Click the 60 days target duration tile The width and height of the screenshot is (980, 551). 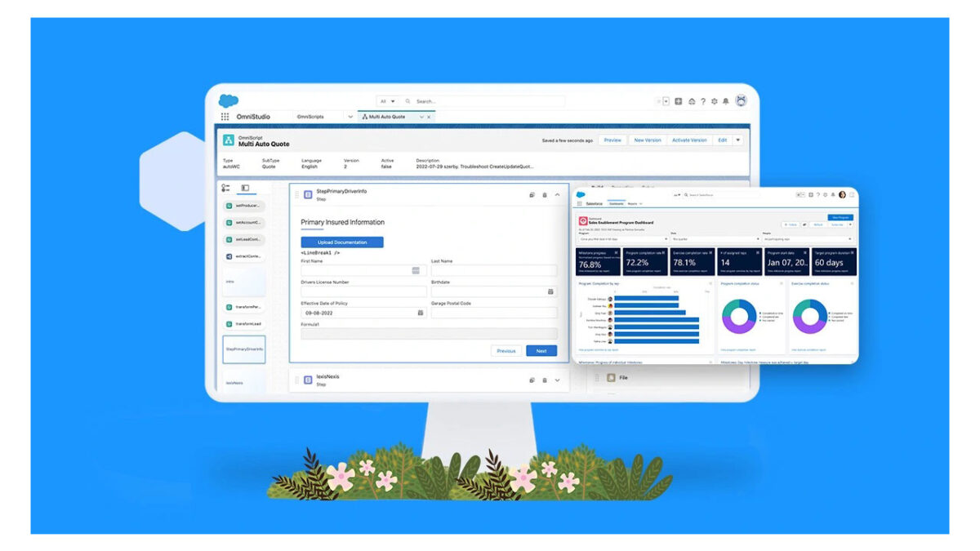834,262
